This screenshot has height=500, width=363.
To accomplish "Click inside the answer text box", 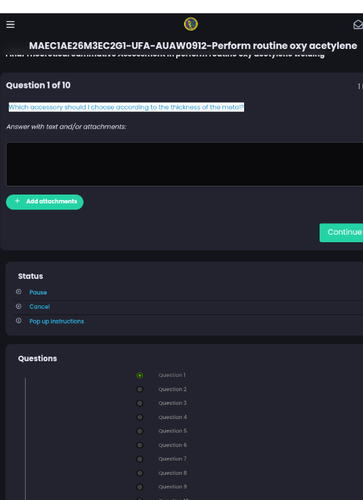I will click(x=185, y=164).
